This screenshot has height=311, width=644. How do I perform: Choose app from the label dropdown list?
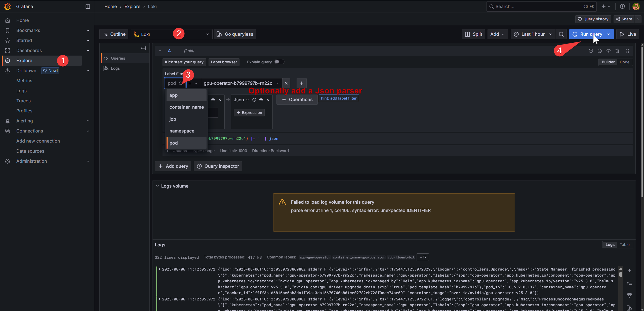coord(186,95)
